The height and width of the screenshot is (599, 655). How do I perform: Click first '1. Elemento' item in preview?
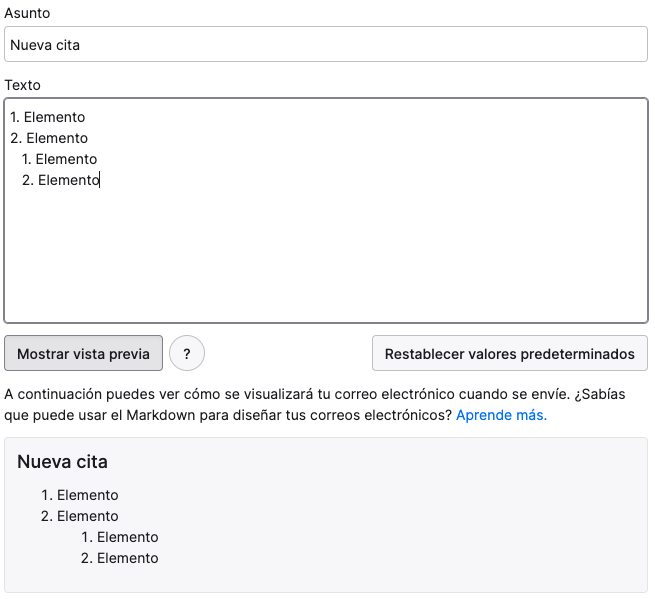[79, 495]
